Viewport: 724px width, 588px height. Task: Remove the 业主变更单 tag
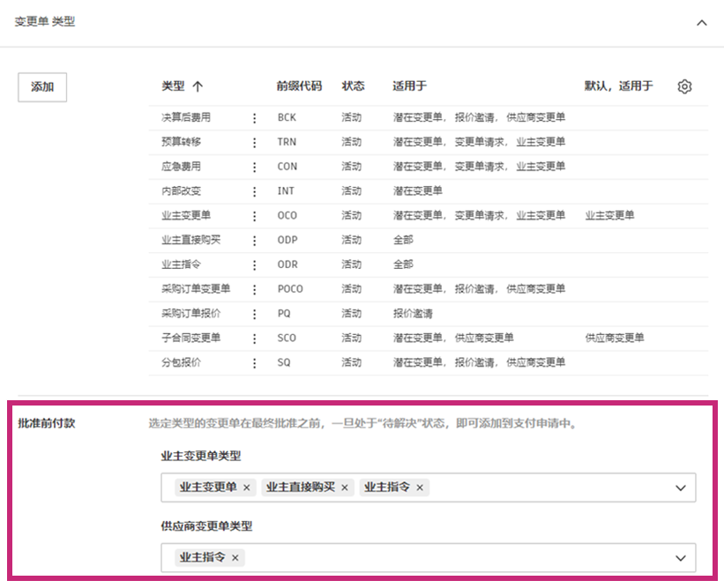pos(247,488)
